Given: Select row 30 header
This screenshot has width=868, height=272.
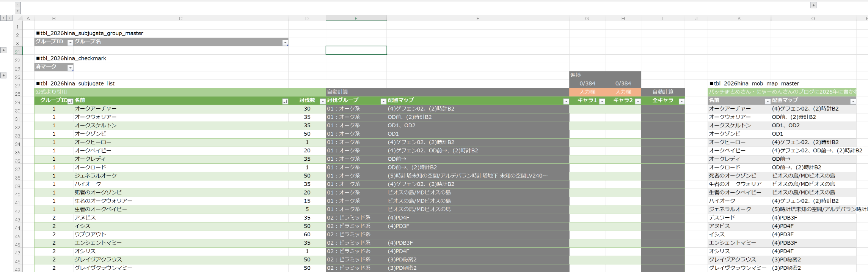Looking at the screenshot, I should (x=17, y=111).
